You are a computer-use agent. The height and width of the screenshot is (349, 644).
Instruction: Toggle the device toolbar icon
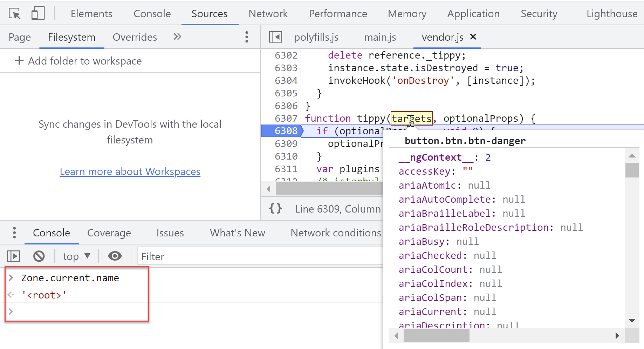point(38,14)
